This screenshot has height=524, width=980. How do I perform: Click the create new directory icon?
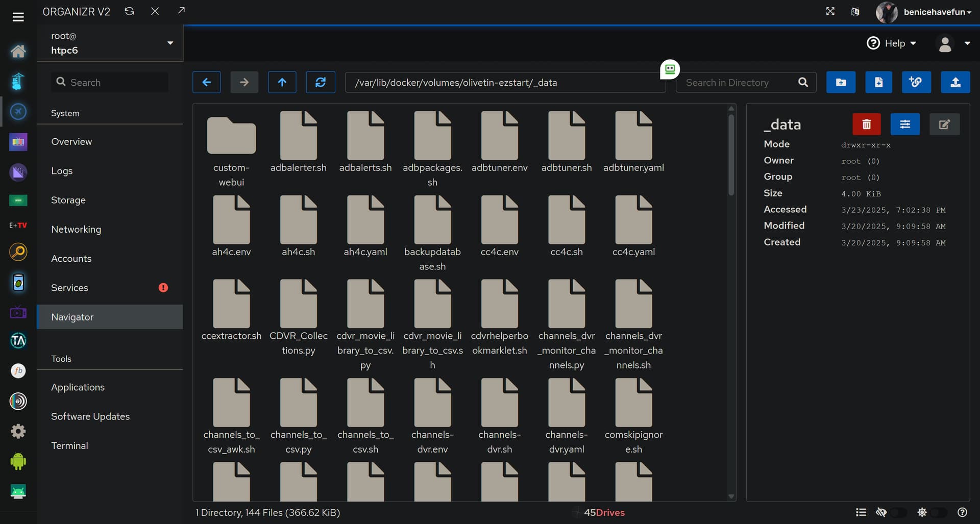[841, 82]
